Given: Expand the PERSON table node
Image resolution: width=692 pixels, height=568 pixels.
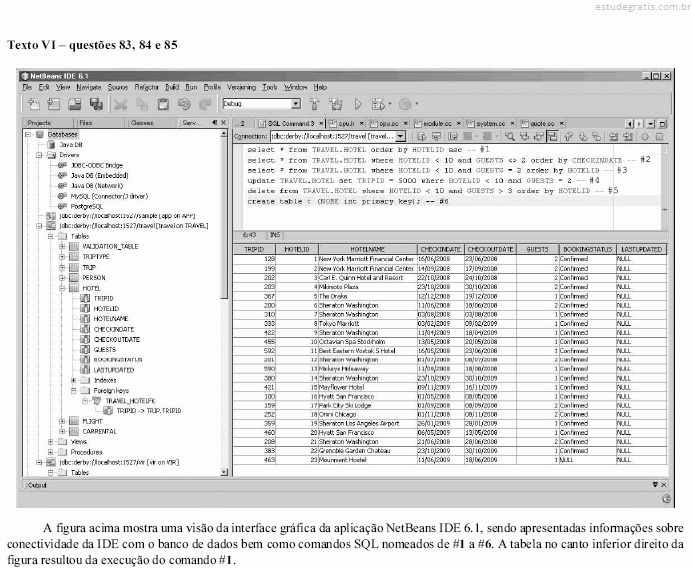Looking at the screenshot, I should click(62, 278).
